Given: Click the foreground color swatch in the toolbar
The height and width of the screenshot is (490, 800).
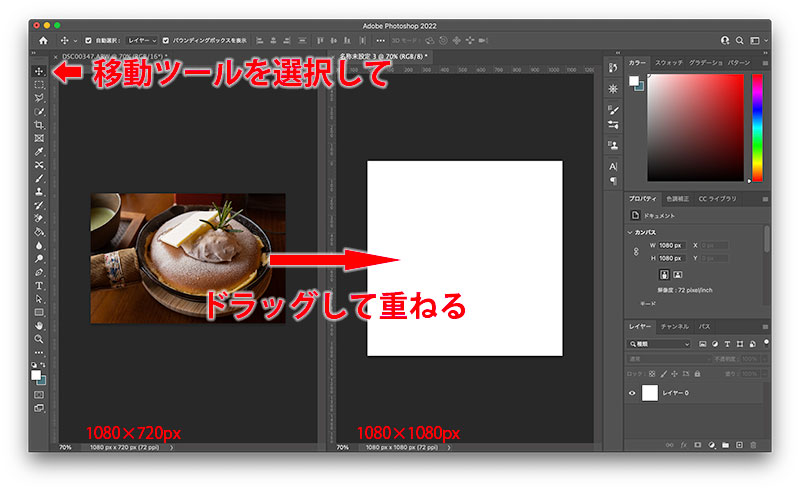Looking at the screenshot, I should (x=36, y=375).
